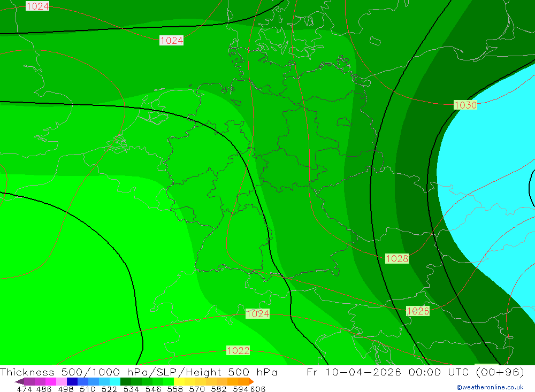Click the 1024 label near top center
Image resolution: width=535 pixels, height=392 pixels.
(172, 41)
